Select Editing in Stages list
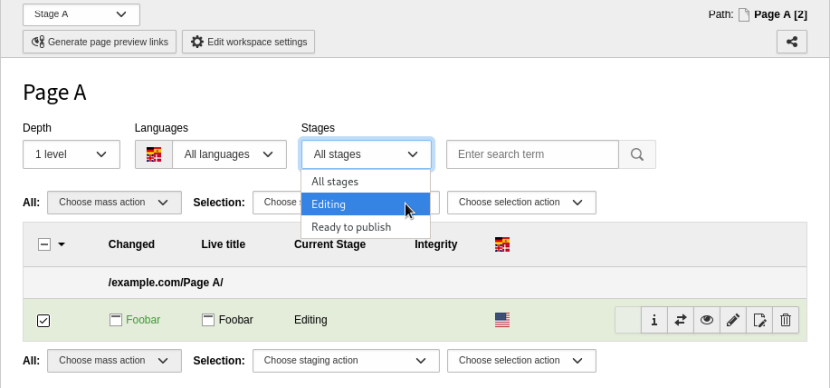 pos(365,204)
